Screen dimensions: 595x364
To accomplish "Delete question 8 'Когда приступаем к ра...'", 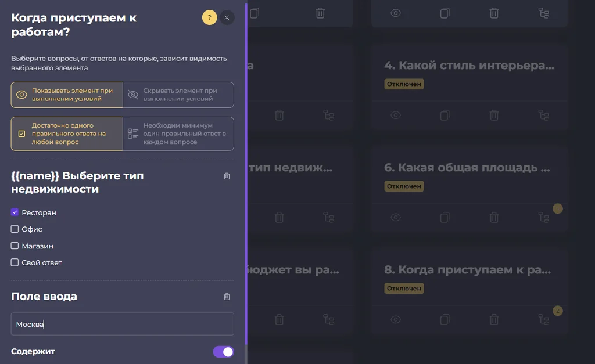I will point(494,320).
